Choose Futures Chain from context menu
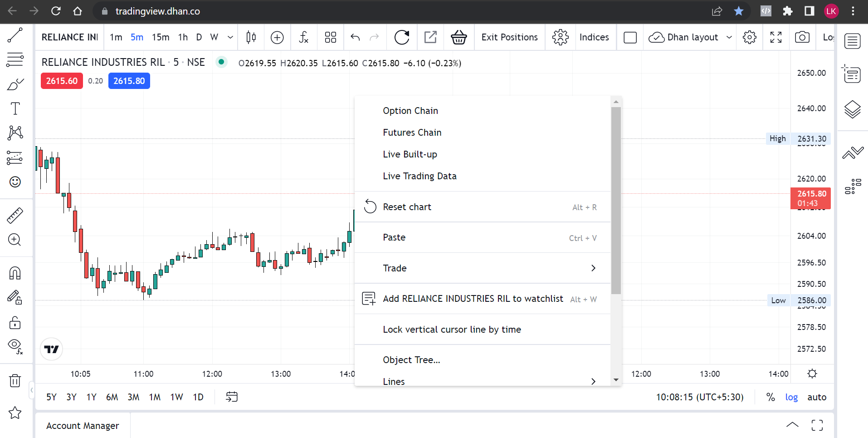 pos(483,133)
